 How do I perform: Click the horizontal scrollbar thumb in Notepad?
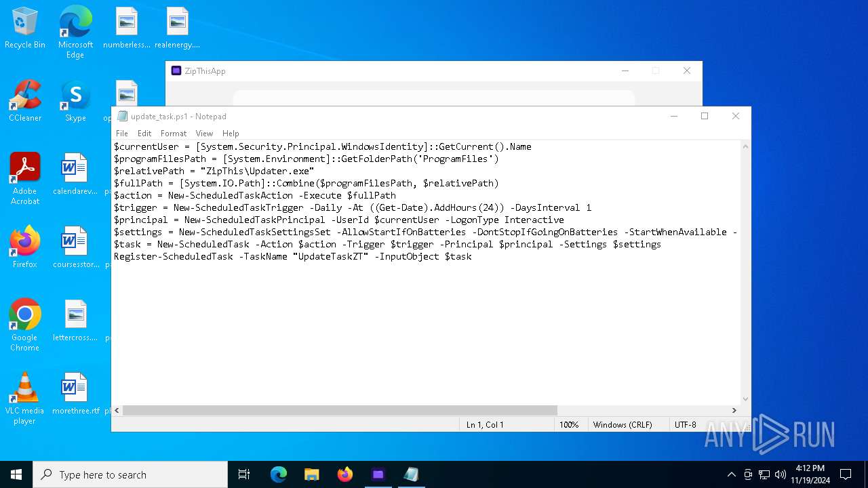point(340,410)
